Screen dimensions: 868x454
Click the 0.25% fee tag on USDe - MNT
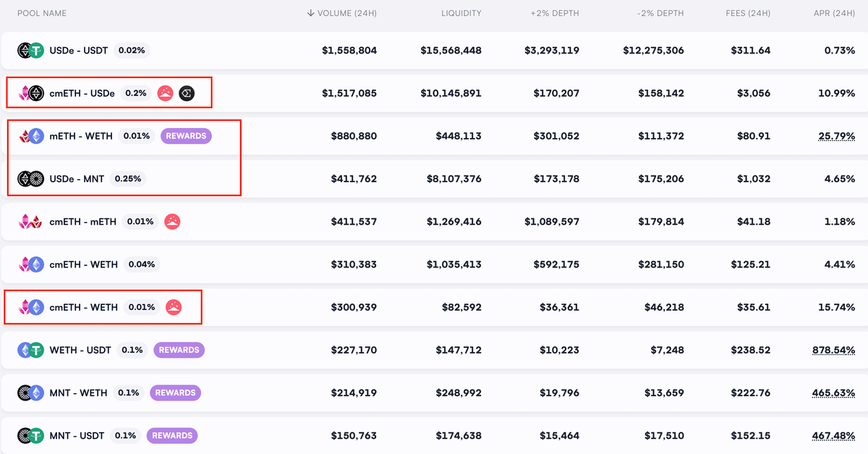[x=128, y=179]
